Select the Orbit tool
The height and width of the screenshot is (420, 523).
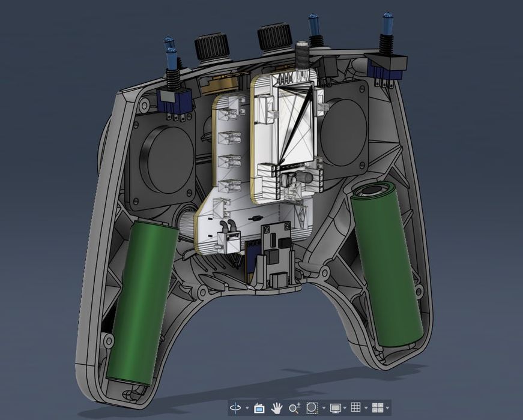tap(235, 407)
